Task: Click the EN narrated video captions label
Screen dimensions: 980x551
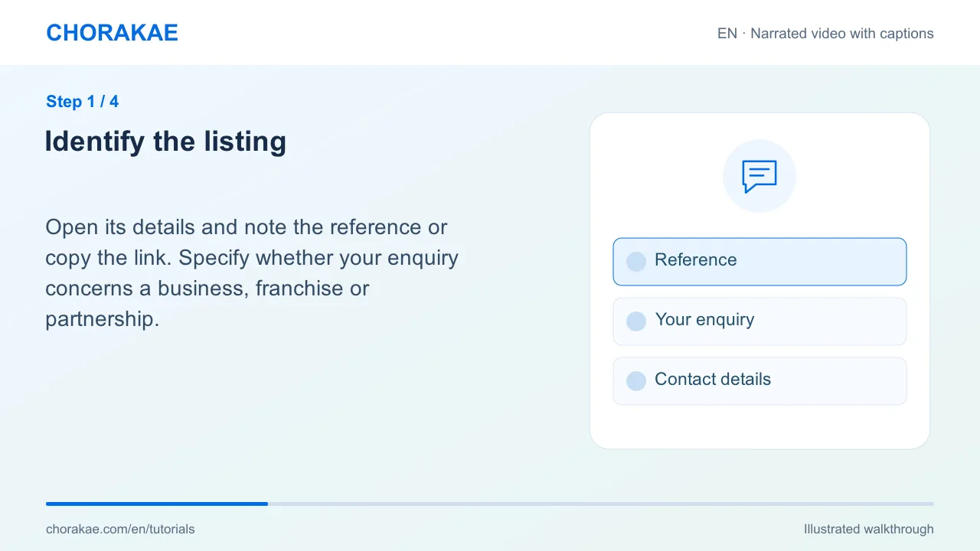Action: (x=825, y=34)
